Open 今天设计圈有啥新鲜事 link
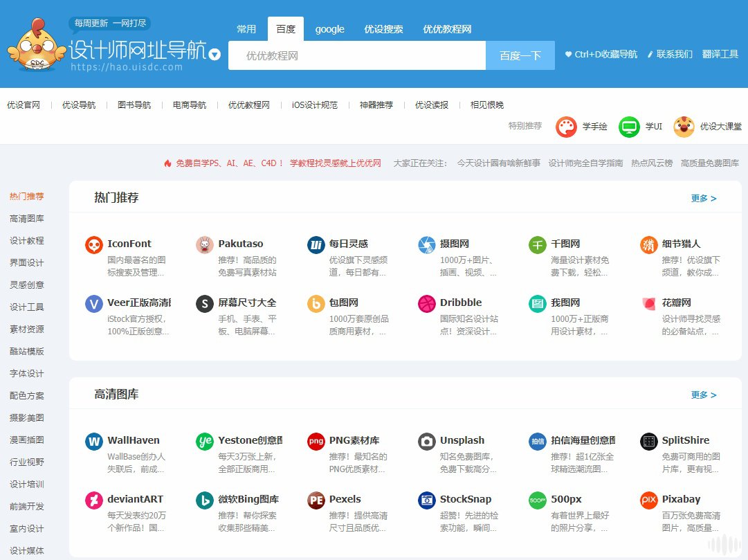 coord(498,163)
